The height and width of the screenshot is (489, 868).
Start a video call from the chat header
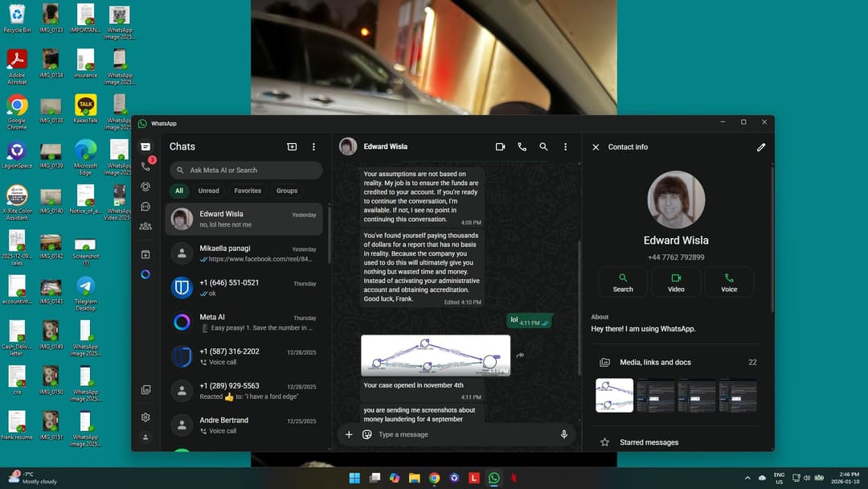point(501,146)
